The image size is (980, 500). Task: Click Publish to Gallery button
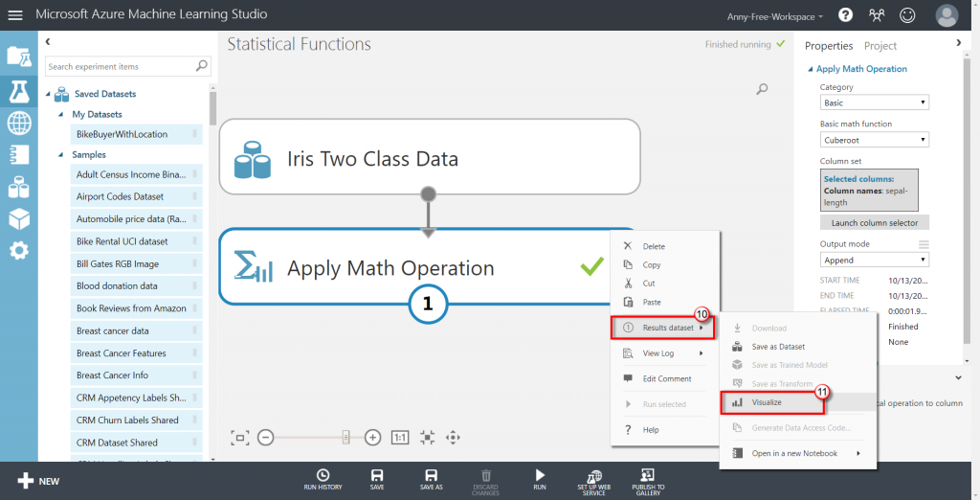(x=648, y=483)
